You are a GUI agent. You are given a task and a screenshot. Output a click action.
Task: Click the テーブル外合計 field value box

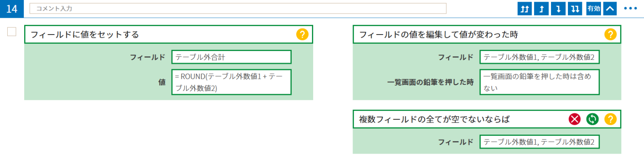tap(231, 57)
